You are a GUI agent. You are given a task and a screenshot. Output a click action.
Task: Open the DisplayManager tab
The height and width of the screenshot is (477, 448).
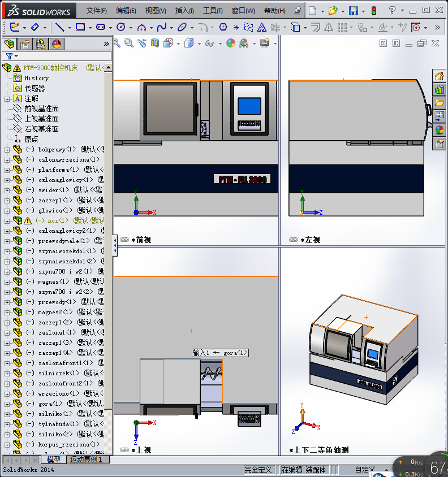(x=57, y=44)
